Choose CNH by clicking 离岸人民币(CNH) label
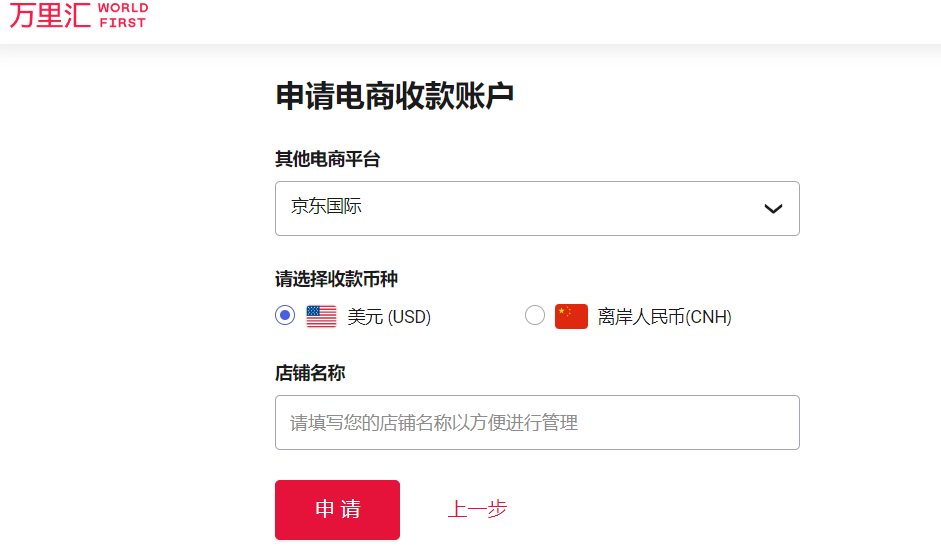 tap(665, 318)
